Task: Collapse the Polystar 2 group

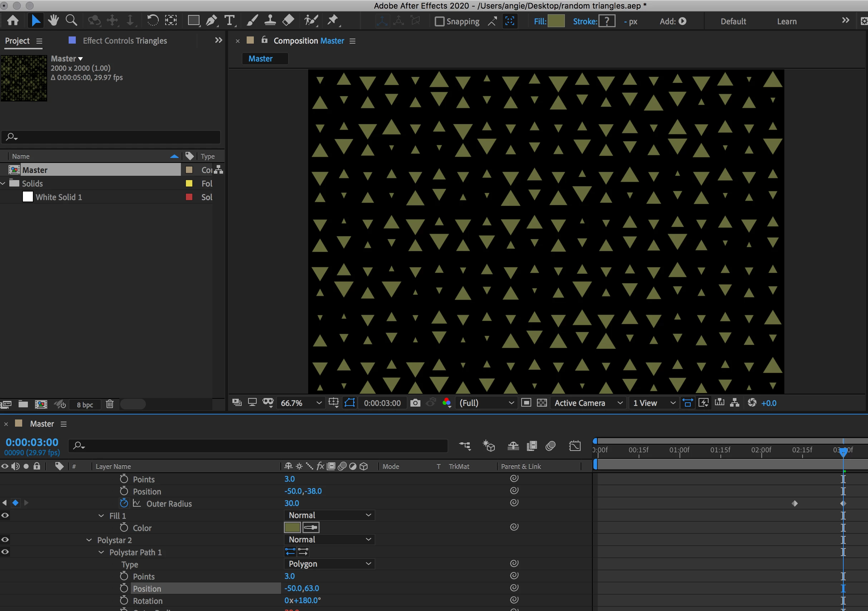Action: pyautogui.click(x=89, y=540)
